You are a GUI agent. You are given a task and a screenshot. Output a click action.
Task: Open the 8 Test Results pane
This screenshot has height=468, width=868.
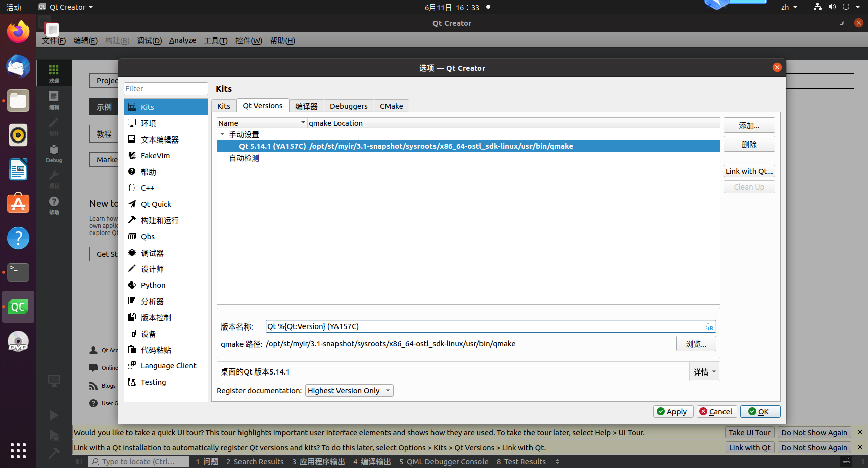(521, 462)
